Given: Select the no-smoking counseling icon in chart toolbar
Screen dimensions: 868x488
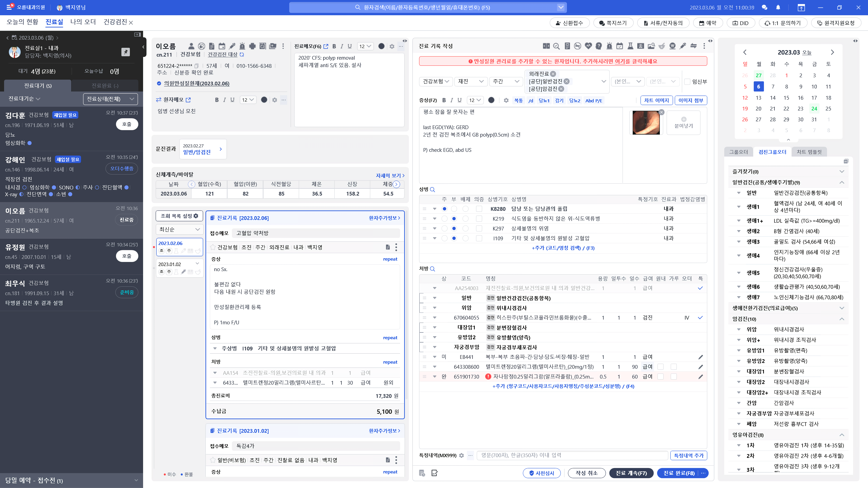Looking at the screenshot, I should (578, 46).
